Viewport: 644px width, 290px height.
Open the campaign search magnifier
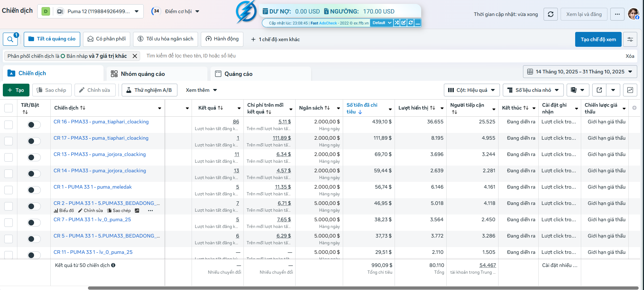[x=10, y=39]
